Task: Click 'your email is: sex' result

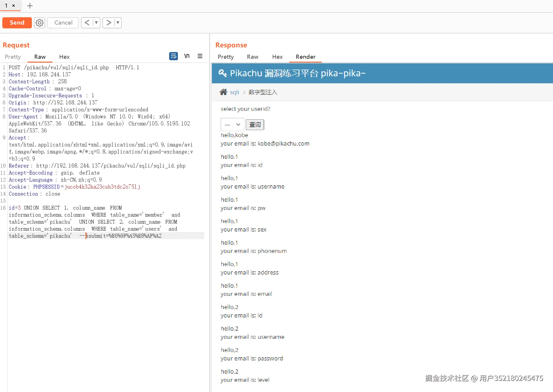Action: pos(243,229)
